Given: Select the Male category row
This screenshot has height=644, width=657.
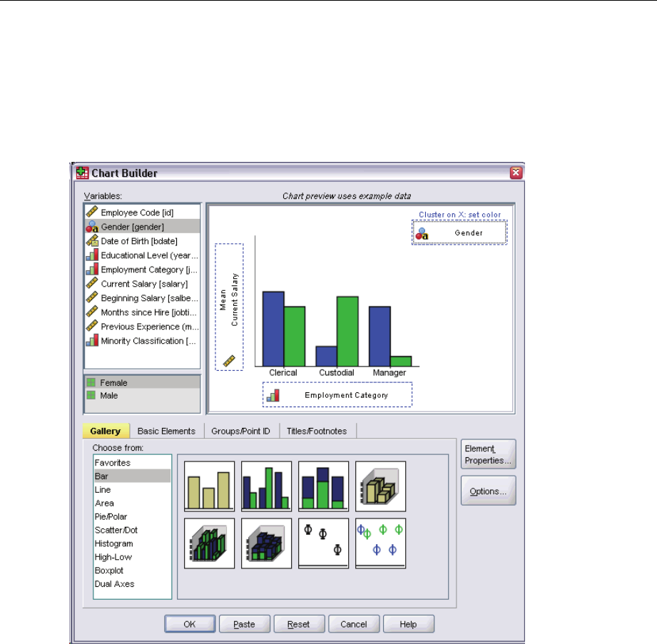Looking at the screenshot, I should (143, 395).
